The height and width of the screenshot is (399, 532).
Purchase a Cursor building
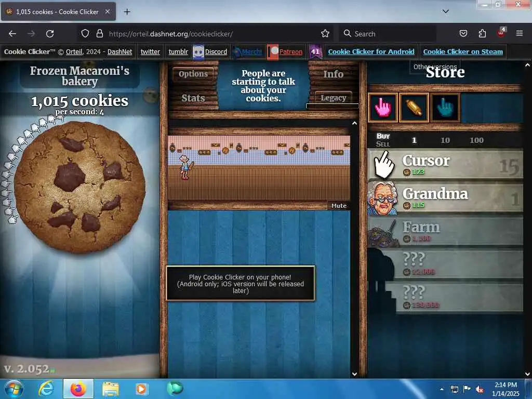pos(445,165)
